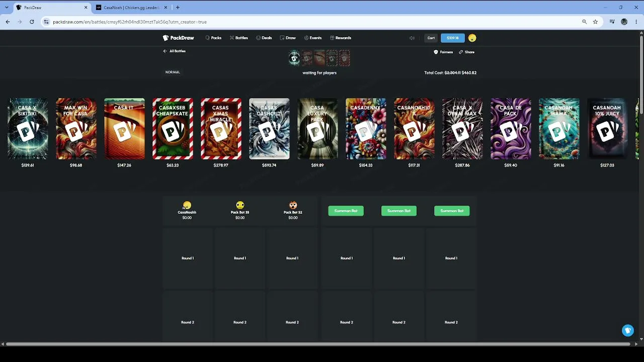Open the live chat support bubble

tap(627, 330)
